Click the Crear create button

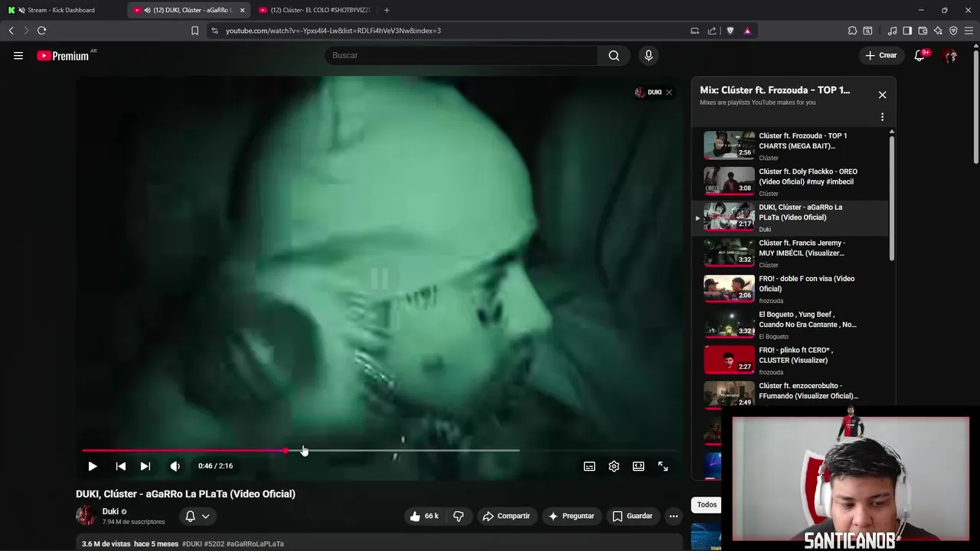point(880,56)
